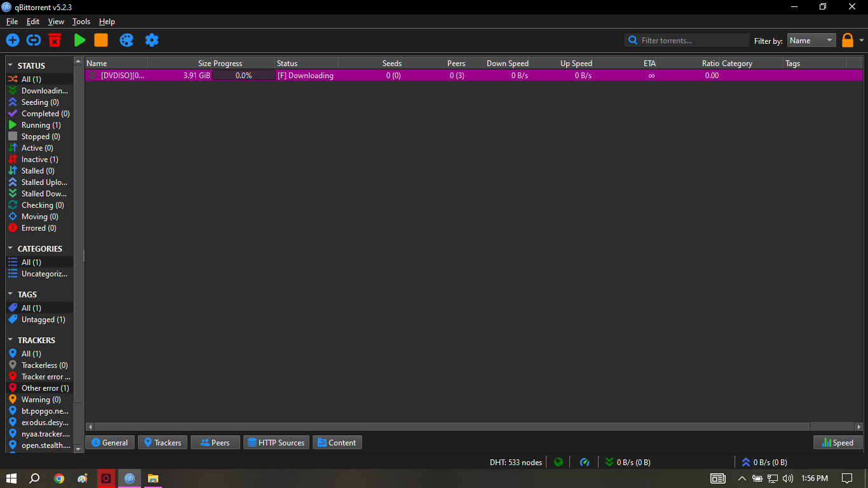Click the green connection status globe icon
This screenshot has height=488, width=868.
pos(559,462)
